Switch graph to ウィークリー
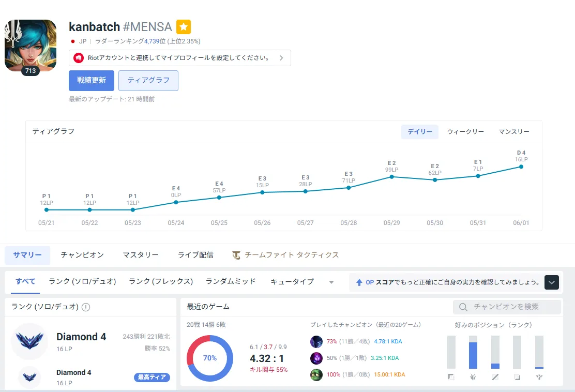 pos(465,132)
